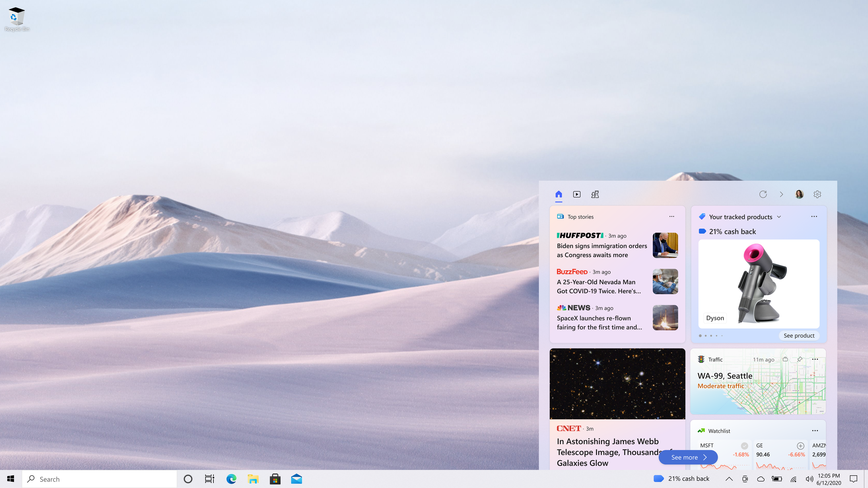The image size is (868, 488).
Task: Open Traffic card more options menu
Action: (x=815, y=359)
